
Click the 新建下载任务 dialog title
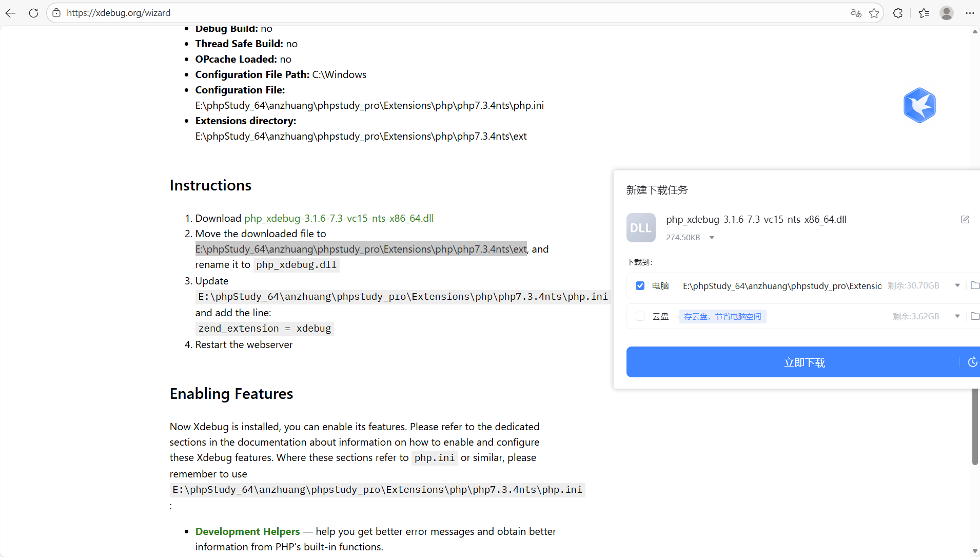657,190
